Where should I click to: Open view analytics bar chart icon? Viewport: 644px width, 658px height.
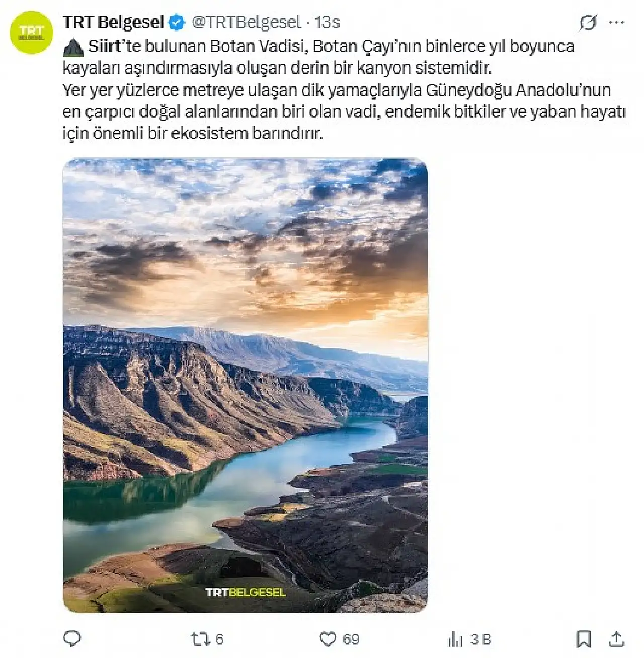pyautogui.click(x=455, y=639)
